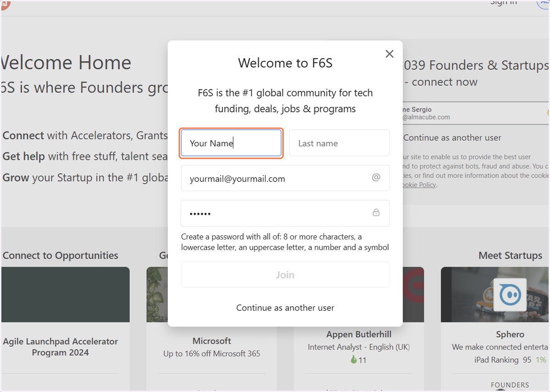Open the Sphero startup title
This screenshot has height=392, width=550.
tap(510, 335)
